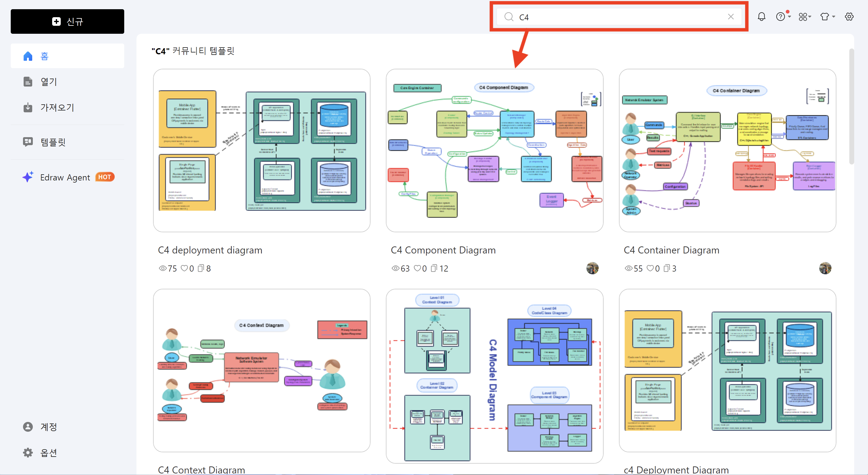Clear the C4 search text

tap(731, 17)
